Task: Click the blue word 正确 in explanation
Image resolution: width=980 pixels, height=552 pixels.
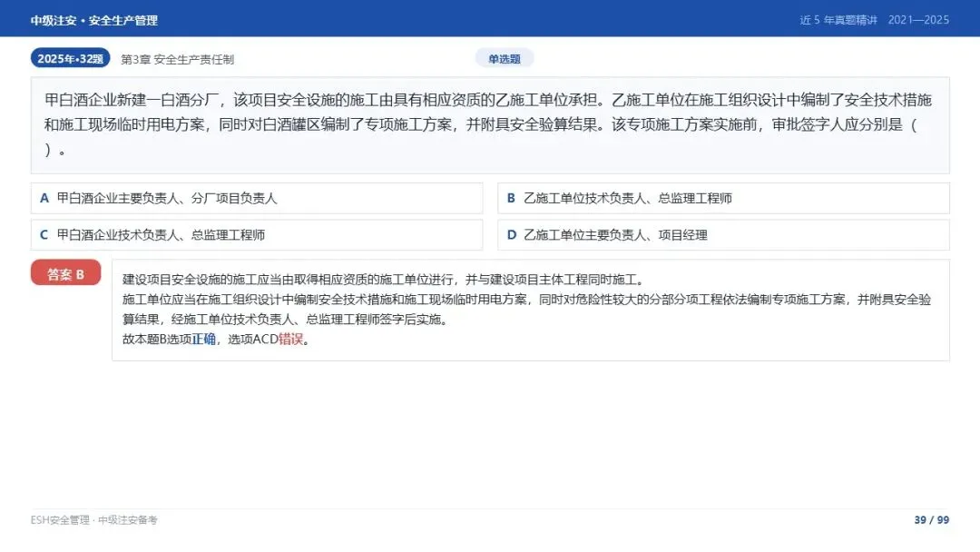Action: pyautogui.click(x=204, y=340)
